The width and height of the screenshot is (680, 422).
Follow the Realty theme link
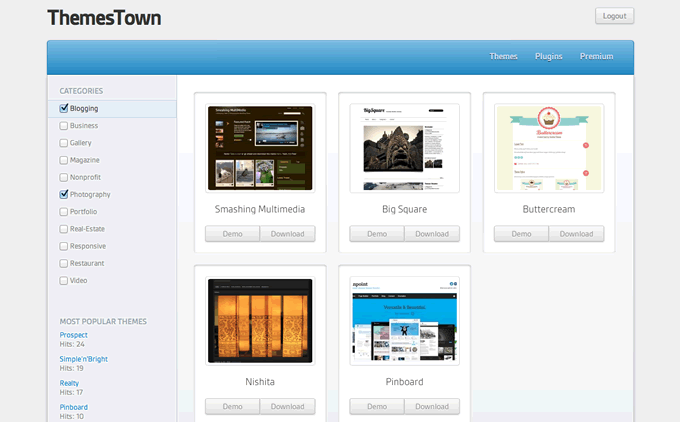69,383
